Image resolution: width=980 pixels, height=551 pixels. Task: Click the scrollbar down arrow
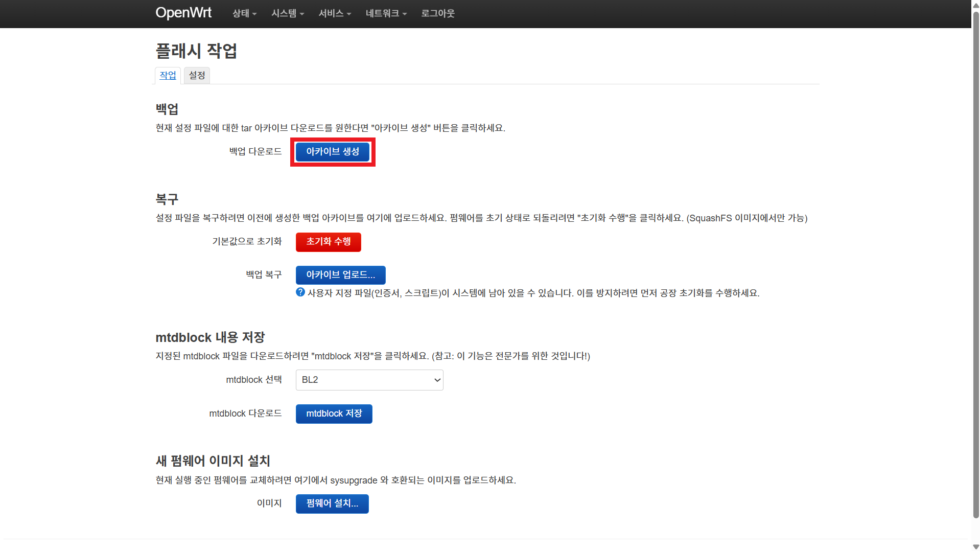[975, 546]
